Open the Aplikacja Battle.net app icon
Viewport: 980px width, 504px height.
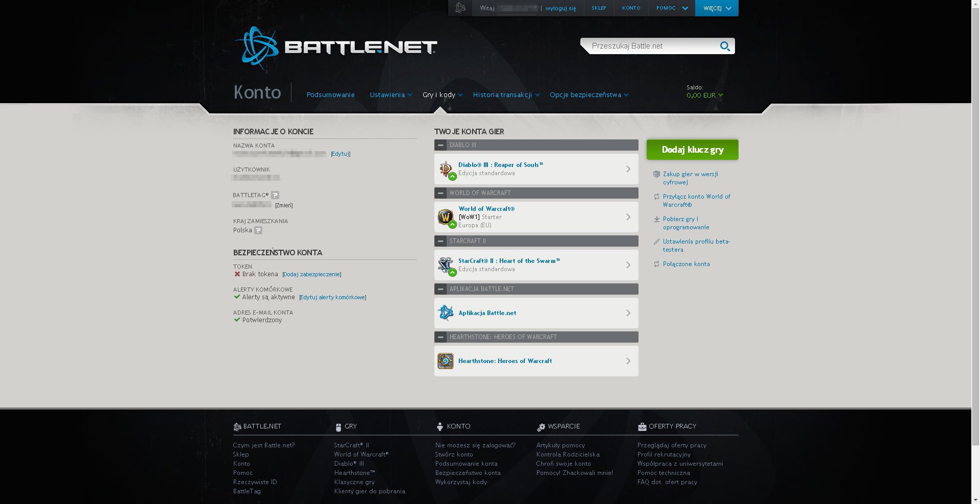coord(446,313)
